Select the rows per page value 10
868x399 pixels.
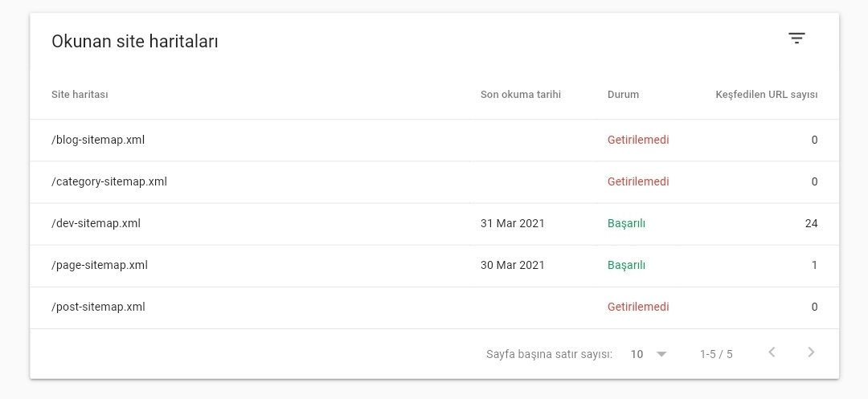click(x=637, y=354)
